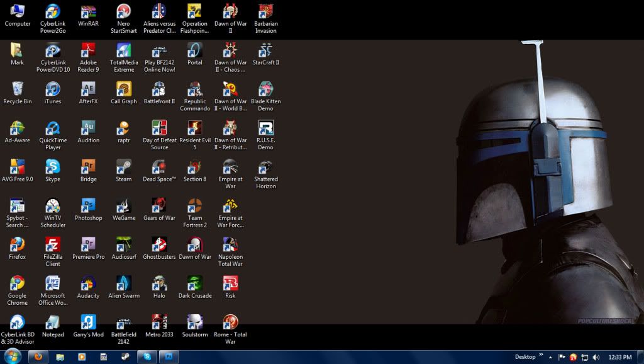The height and width of the screenshot is (364, 644).
Task: Select the TotalMedia Extreme icon
Action: (x=124, y=57)
